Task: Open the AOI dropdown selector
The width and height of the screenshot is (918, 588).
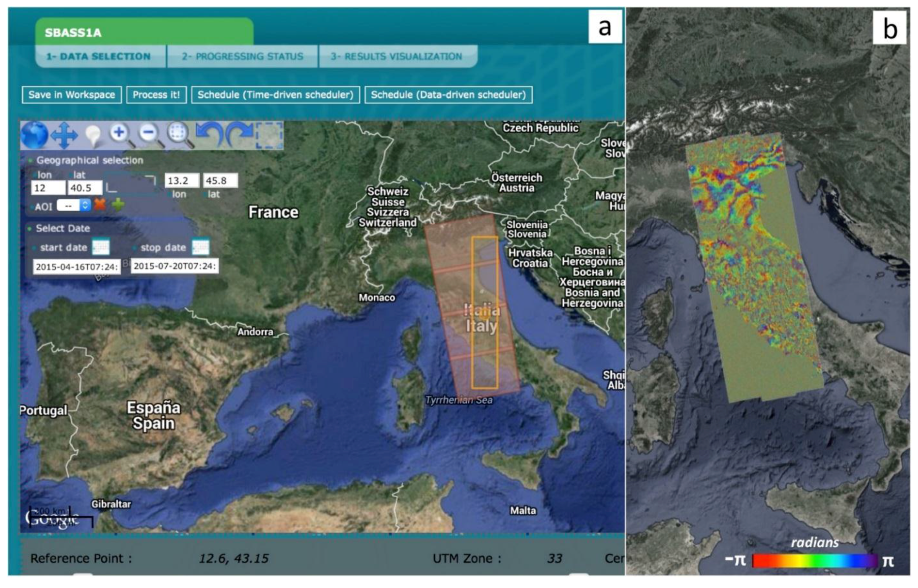Action: tap(74, 206)
